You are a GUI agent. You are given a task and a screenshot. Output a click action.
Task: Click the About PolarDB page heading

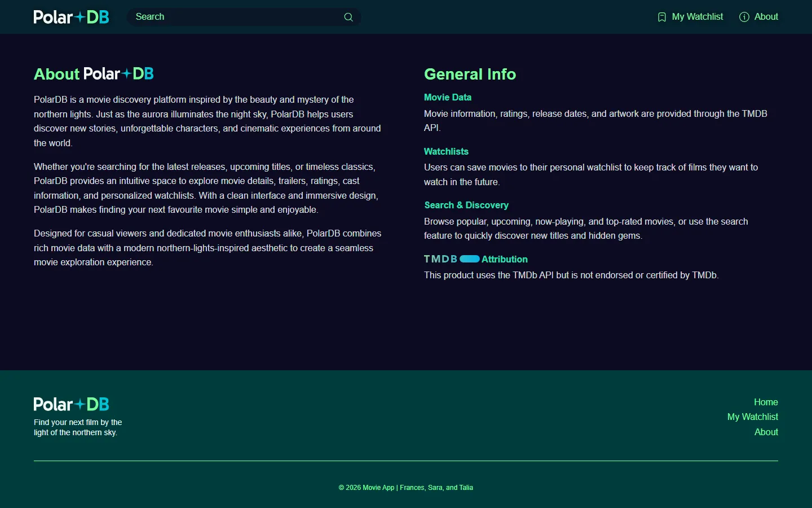point(94,74)
